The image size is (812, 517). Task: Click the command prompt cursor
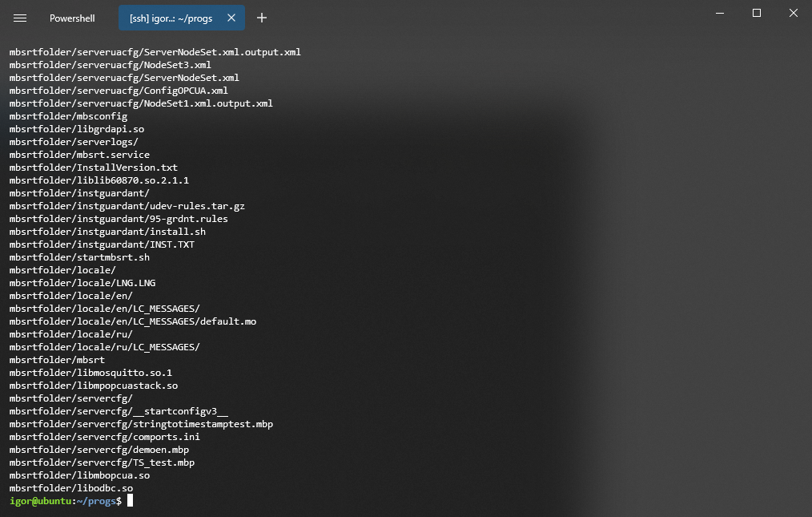click(x=130, y=501)
